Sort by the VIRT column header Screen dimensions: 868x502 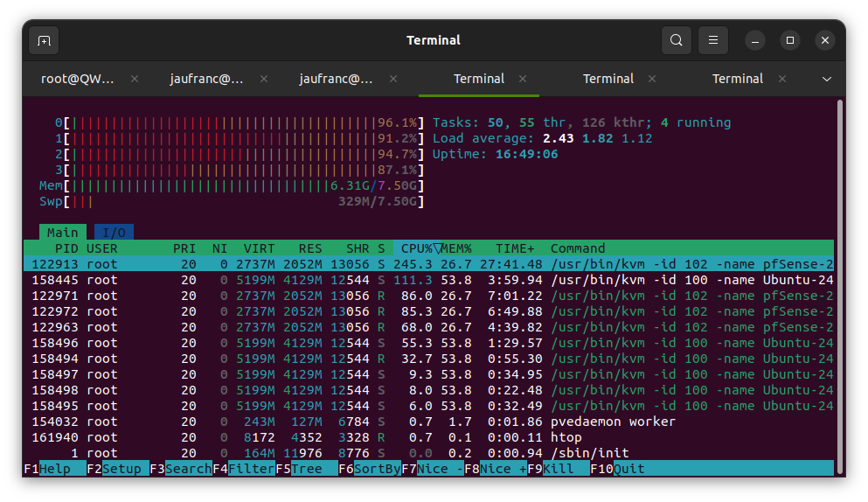(x=259, y=248)
